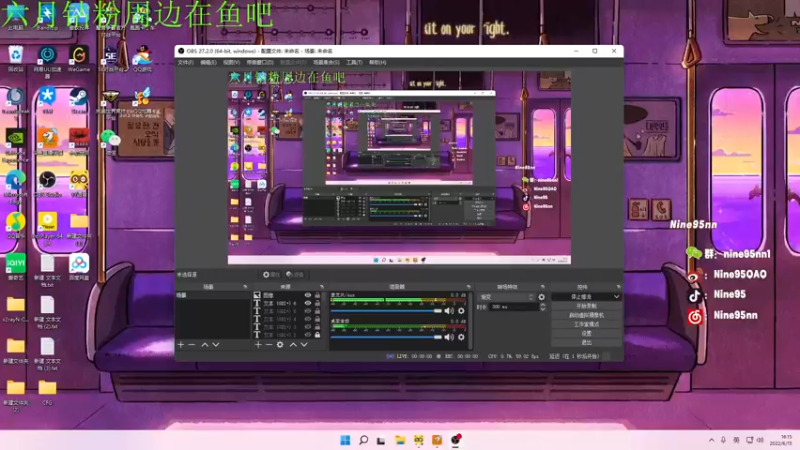Add a new source with the plus icon
This screenshot has width=800, height=450.
pos(258,345)
